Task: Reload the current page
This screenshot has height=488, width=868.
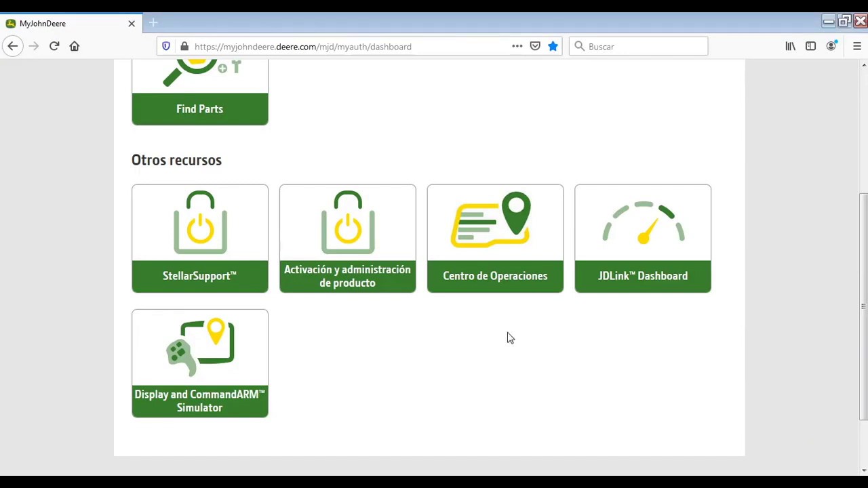Action: 54,46
